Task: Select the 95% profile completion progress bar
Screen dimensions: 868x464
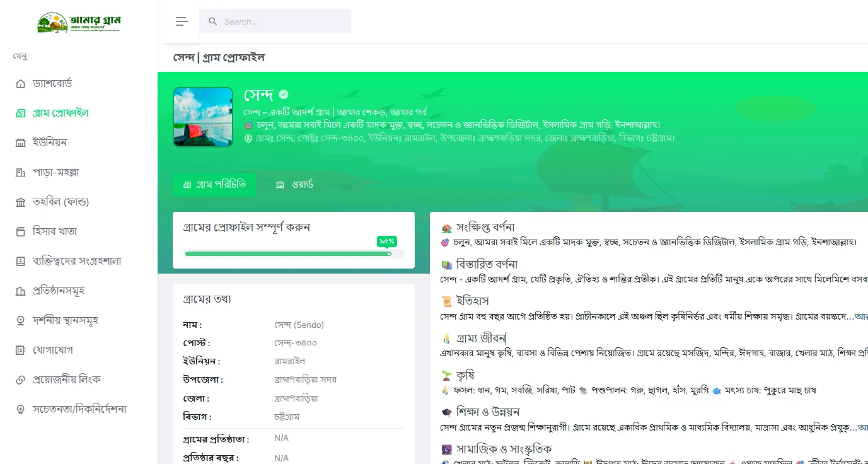Action: (294, 253)
